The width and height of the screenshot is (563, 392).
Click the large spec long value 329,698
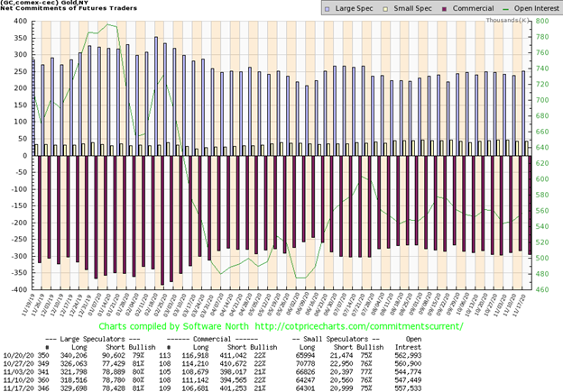pyautogui.click(x=74, y=388)
